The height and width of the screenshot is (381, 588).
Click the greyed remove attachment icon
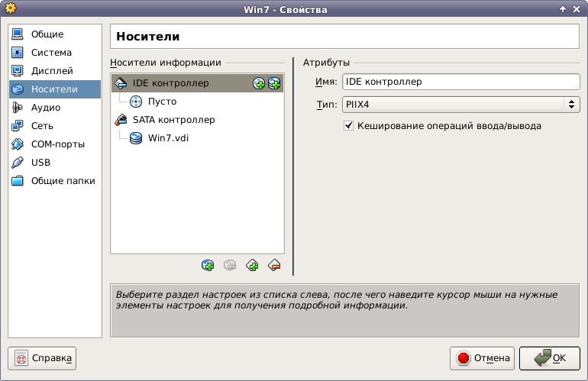coord(230,266)
